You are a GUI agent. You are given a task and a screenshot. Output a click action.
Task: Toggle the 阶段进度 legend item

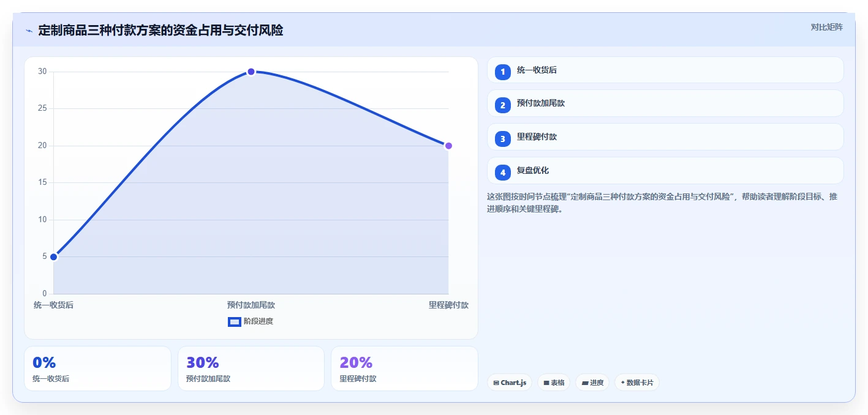point(251,321)
